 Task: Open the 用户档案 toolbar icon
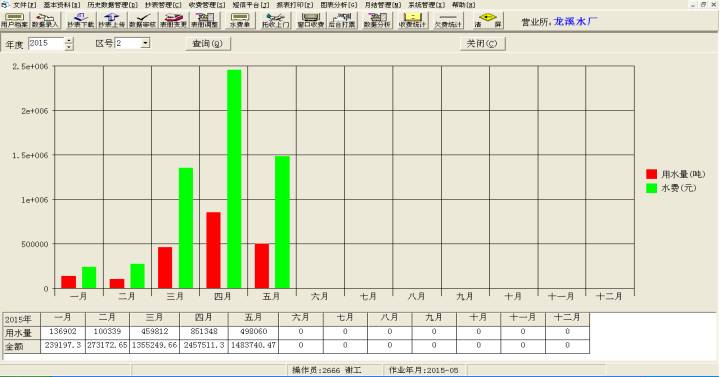click(x=14, y=21)
